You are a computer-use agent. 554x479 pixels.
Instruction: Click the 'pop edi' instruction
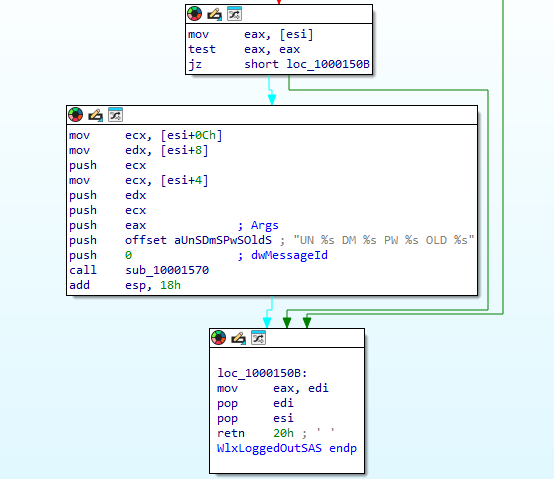pos(255,403)
